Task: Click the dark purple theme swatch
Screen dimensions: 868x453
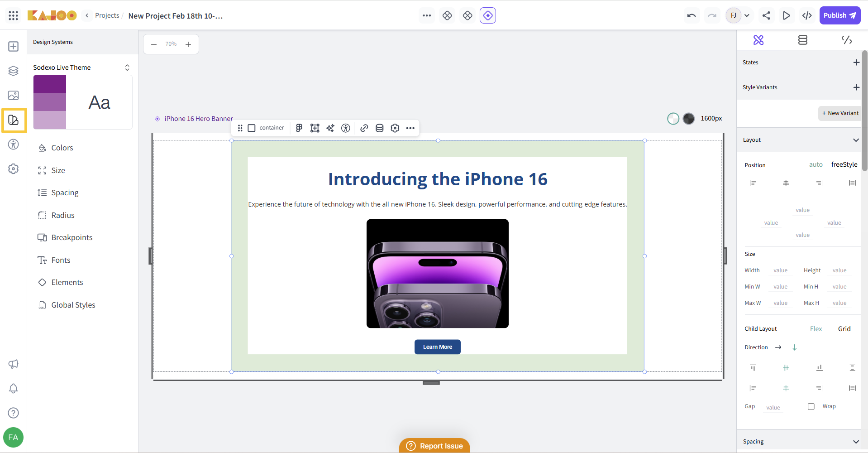Action: point(50,84)
